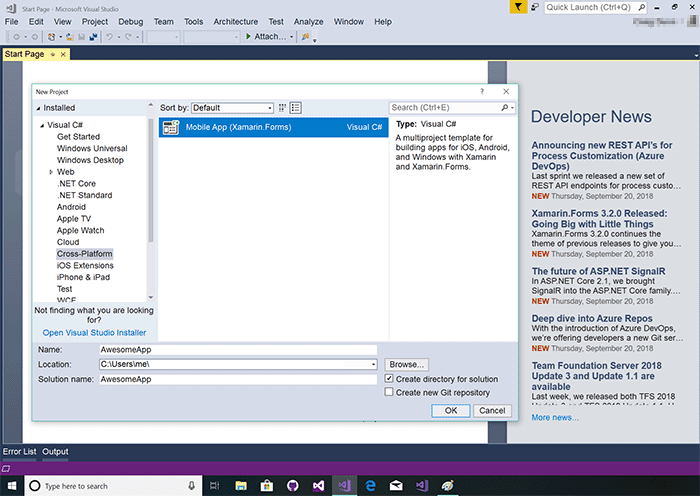This screenshot has width=700, height=496.
Task: Click the Solution name input field
Action: click(x=238, y=379)
